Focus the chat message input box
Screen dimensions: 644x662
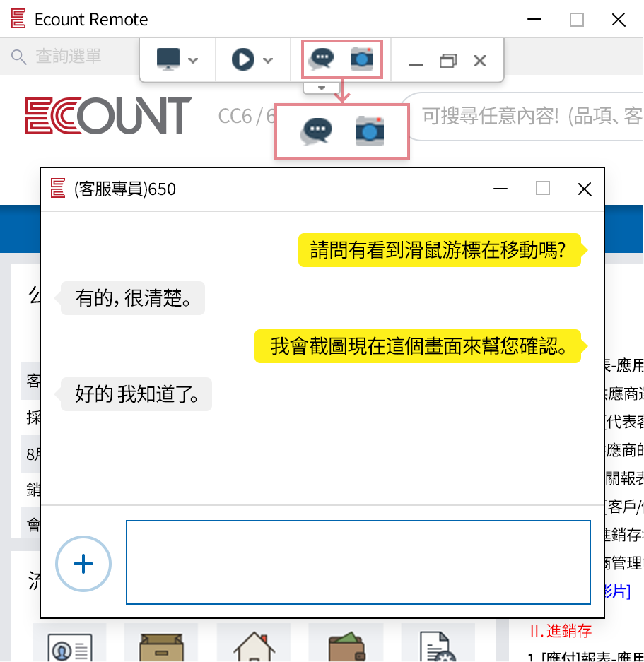pyautogui.click(x=358, y=562)
